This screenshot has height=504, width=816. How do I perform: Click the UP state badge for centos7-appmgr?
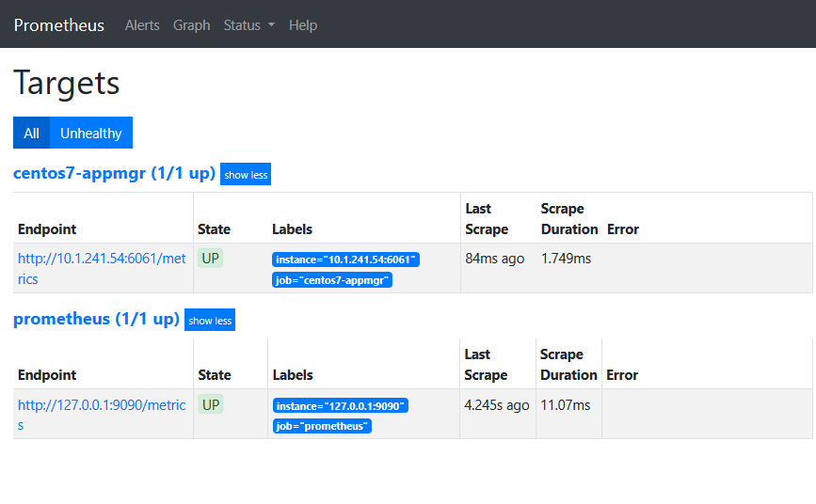coord(210,258)
